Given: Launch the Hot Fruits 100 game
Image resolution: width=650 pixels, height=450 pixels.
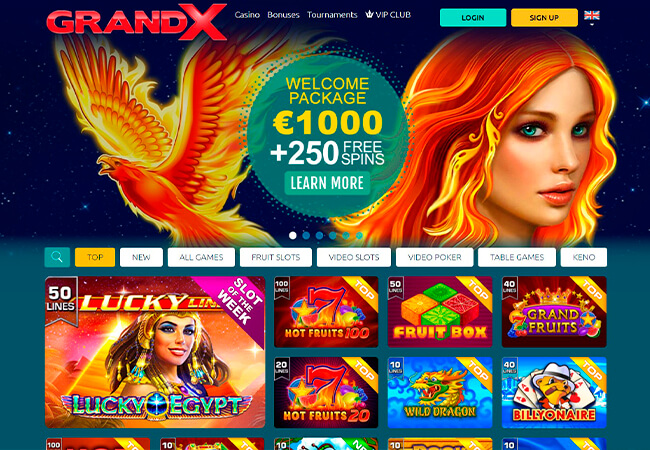Looking at the screenshot, I should [x=326, y=312].
